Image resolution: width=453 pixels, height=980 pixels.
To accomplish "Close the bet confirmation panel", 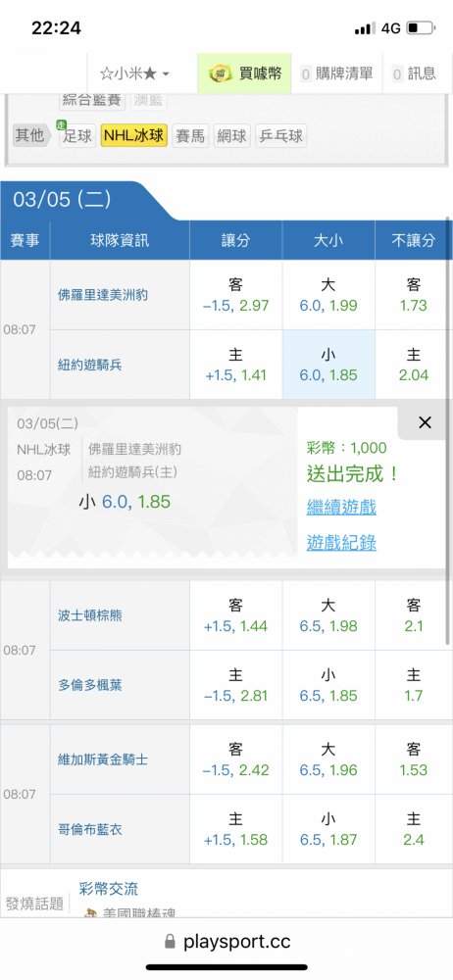I will click(x=425, y=422).
